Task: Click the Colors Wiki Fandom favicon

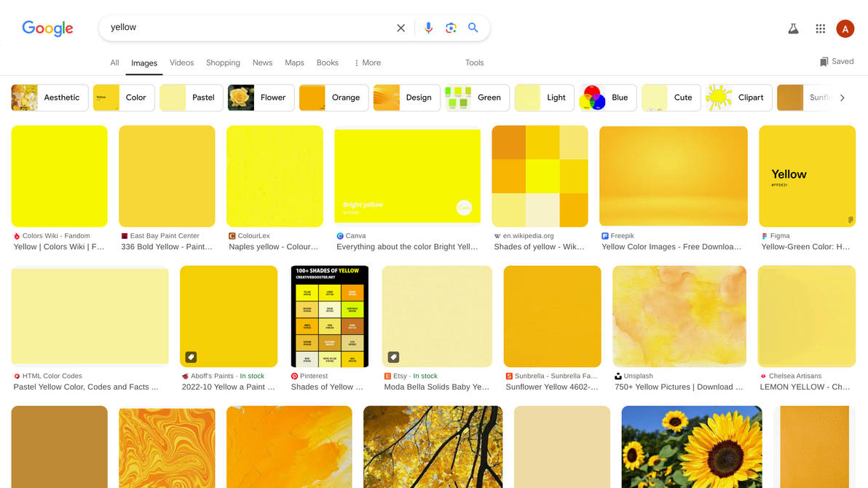Action: pos(17,236)
